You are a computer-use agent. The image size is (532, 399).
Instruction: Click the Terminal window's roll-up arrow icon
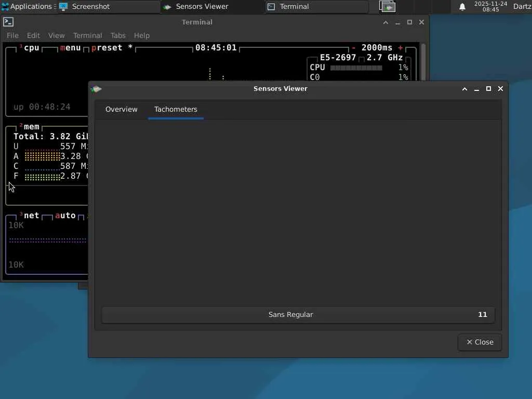click(386, 22)
